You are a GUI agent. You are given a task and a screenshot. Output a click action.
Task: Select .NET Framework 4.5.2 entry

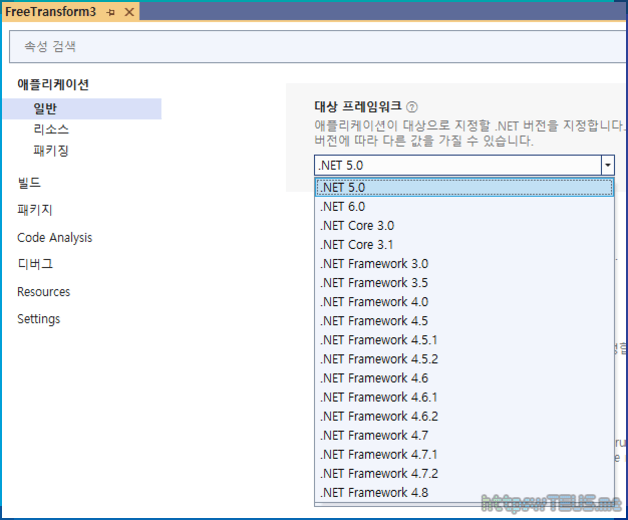464,359
